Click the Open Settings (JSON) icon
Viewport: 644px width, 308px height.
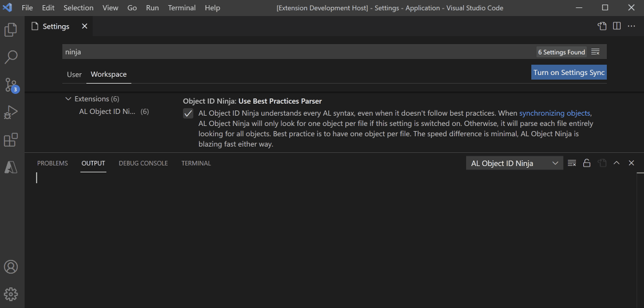point(602,26)
